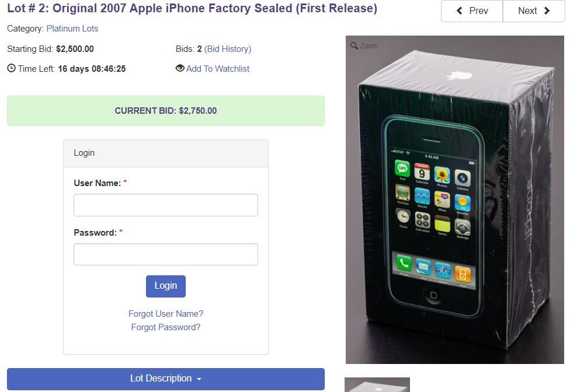Screen dimensions: 570x392
Task: Open the Platinum Lots category link
Action: tap(72, 29)
